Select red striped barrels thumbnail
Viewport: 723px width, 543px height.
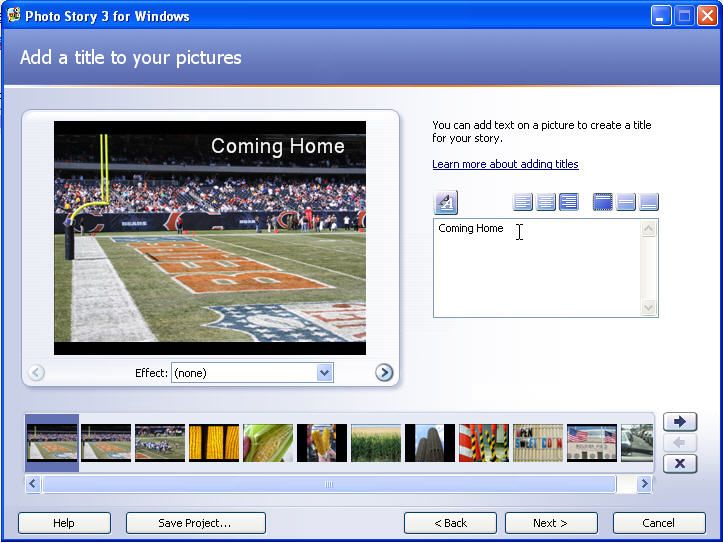[x=484, y=443]
